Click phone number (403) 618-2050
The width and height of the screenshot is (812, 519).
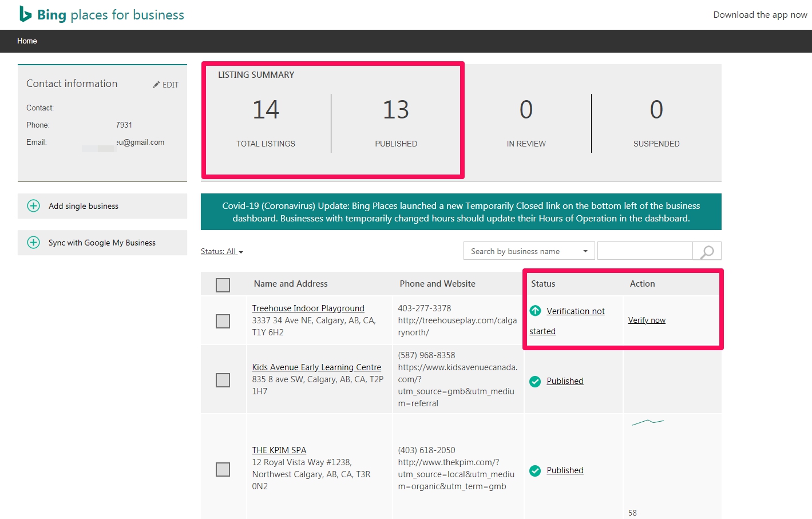click(427, 450)
